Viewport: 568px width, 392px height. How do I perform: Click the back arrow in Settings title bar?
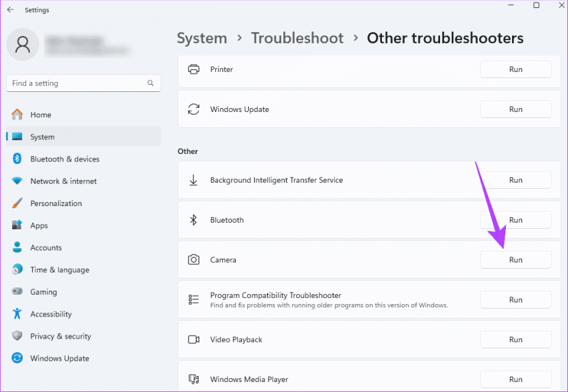(x=10, y=10)
